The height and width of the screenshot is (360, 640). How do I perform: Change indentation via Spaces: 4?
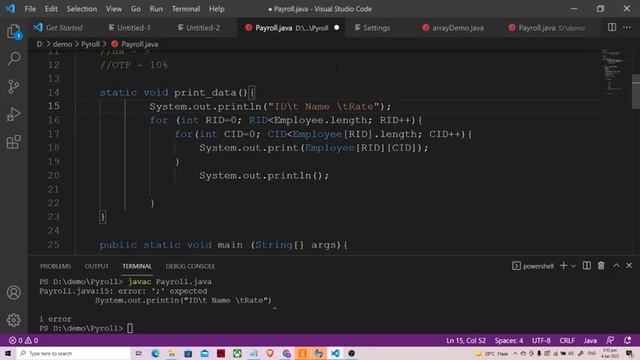pyautogui.click(x=509, y=340)
